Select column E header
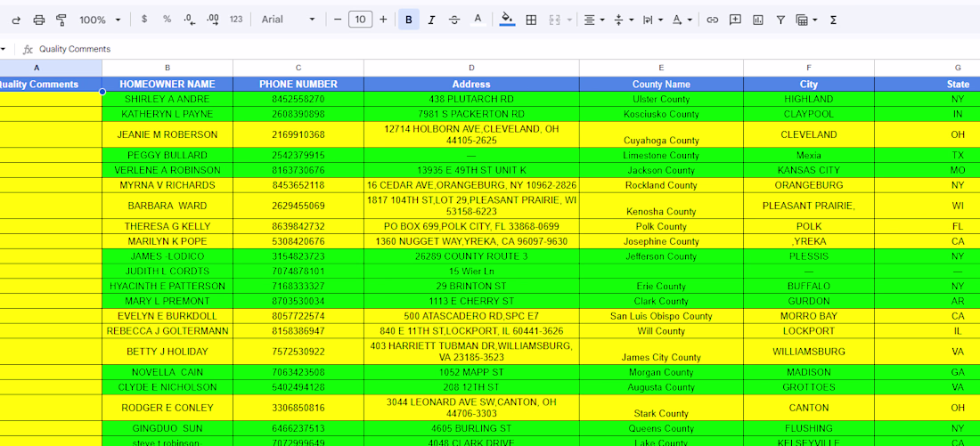This screenshot has width=980, height=446. 661,68
